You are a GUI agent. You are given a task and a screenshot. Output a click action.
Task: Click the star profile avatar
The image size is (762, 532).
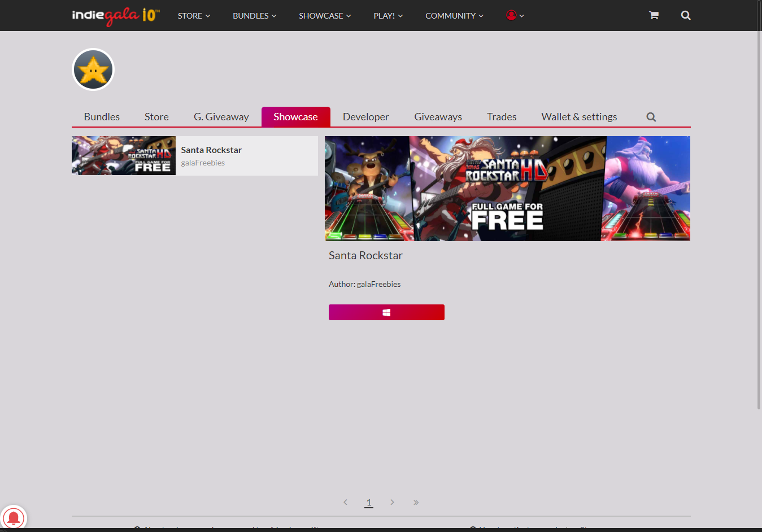(93, 69)
